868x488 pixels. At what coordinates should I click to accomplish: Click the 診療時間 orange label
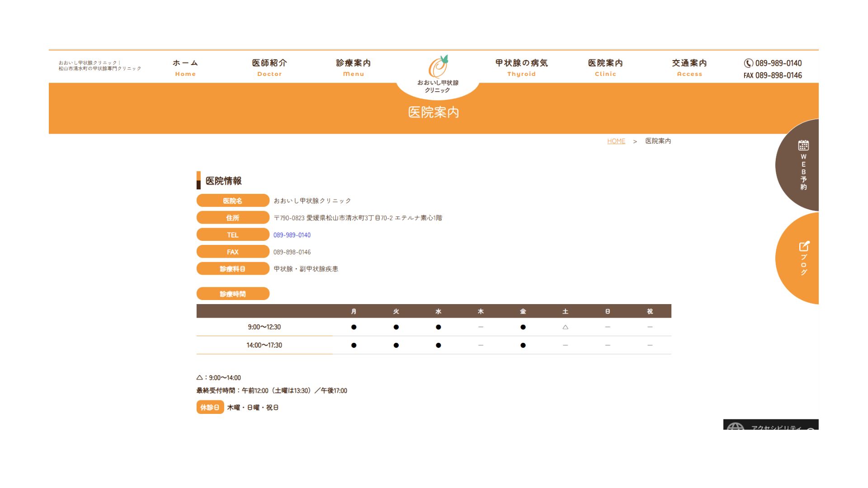[233, 294]
